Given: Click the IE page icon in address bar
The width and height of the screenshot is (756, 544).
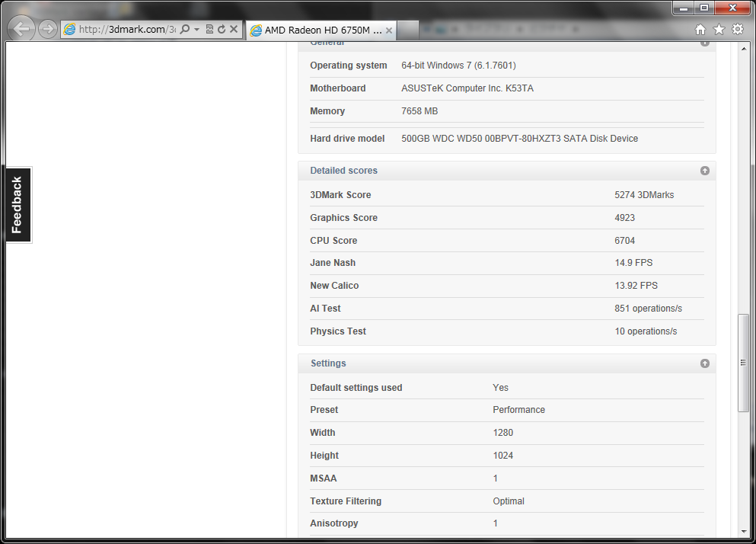Looking at the screenshot, I should [70, 30].
